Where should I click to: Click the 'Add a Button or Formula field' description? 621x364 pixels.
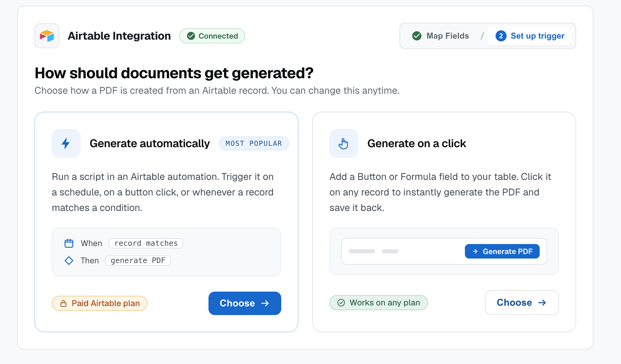click(x=440, y=192)
